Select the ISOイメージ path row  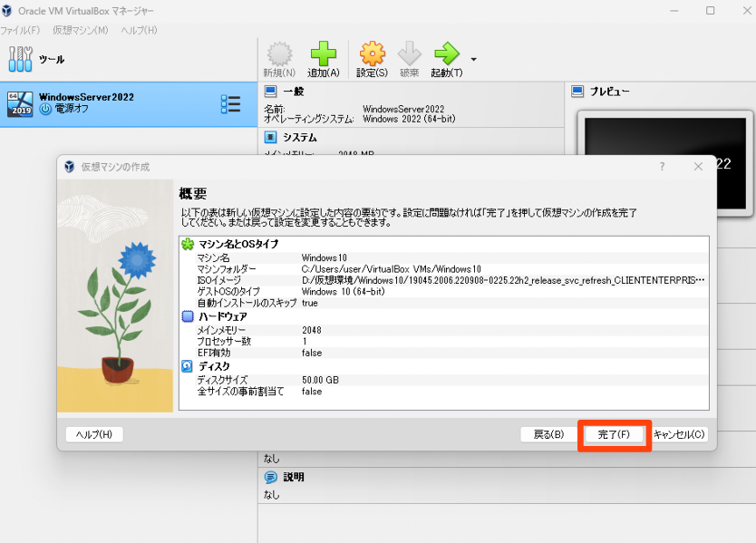[443, 280]
